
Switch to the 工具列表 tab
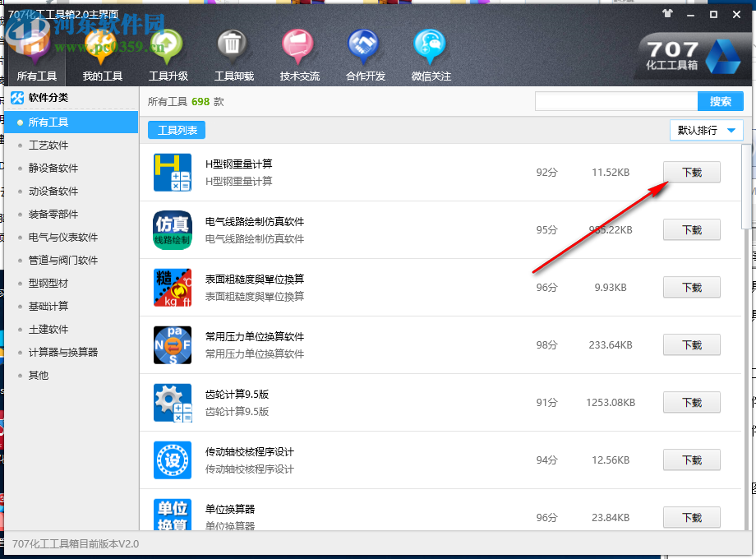point(176,130)
